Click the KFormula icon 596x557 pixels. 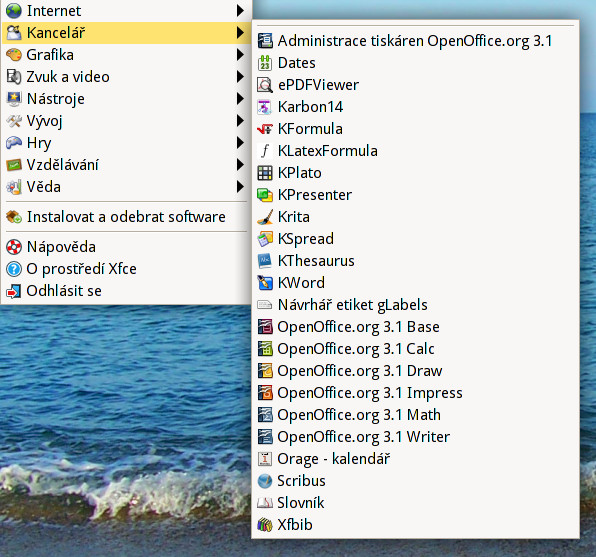click(265, 129)
